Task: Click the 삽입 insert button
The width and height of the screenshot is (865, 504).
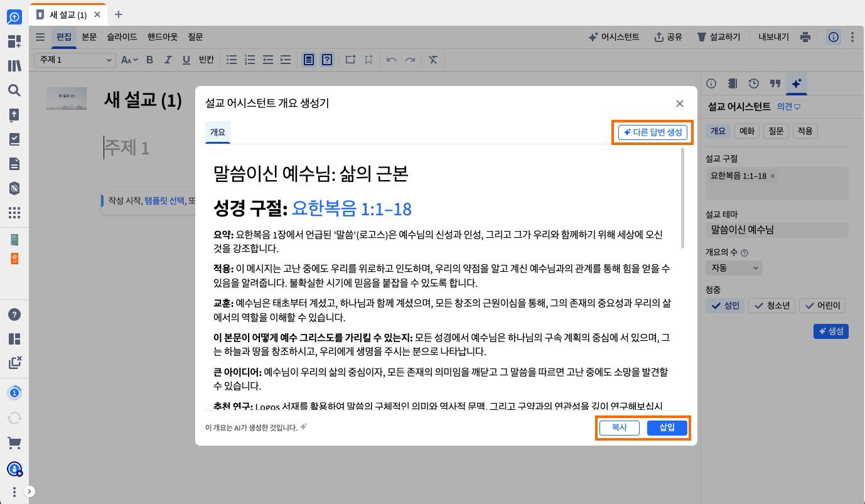Action: 667,428
